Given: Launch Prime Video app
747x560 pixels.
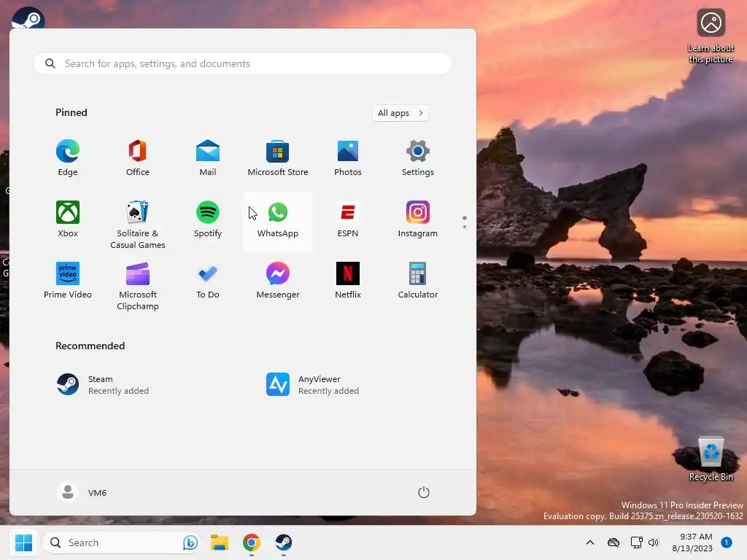Looking at the screenshot, I should (68, 281).
